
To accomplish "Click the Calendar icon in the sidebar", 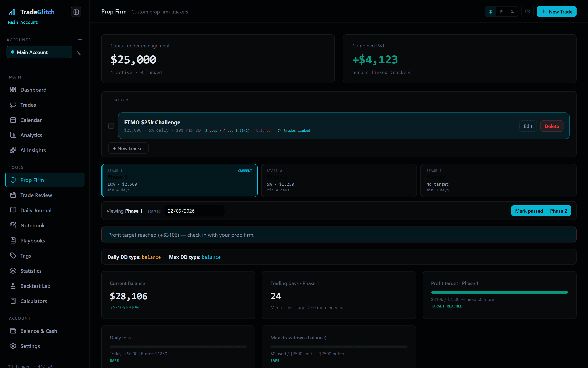I will [13, 120].
